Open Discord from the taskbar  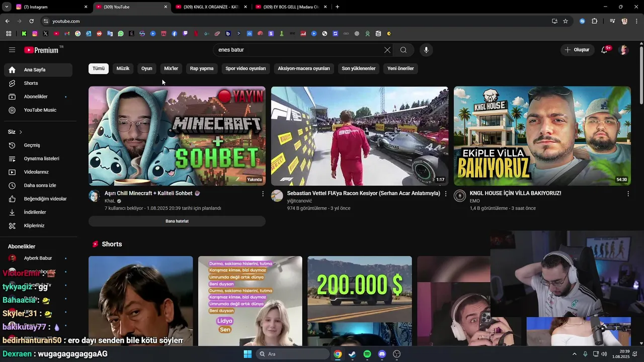click(x=382, y=354)
